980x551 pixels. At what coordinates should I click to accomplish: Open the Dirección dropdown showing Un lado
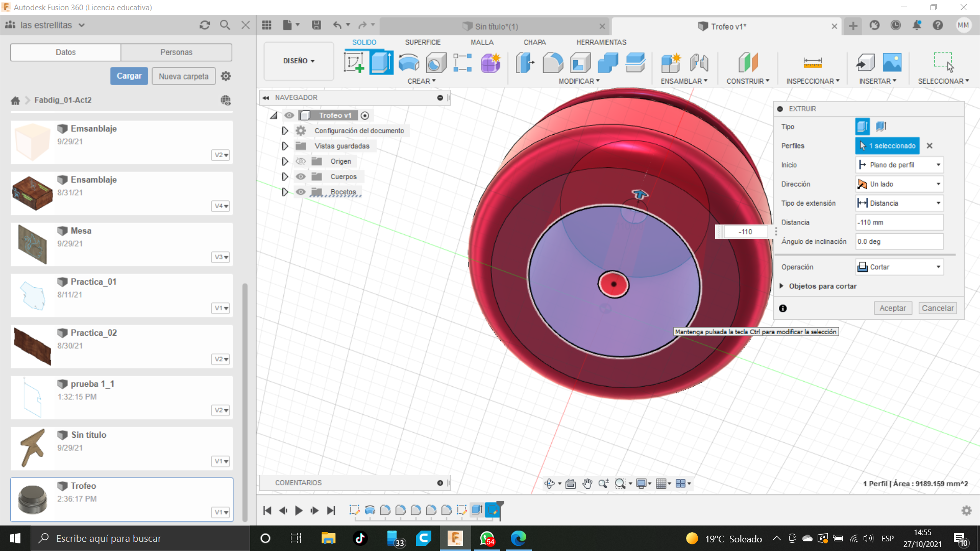tap(899, 184)
